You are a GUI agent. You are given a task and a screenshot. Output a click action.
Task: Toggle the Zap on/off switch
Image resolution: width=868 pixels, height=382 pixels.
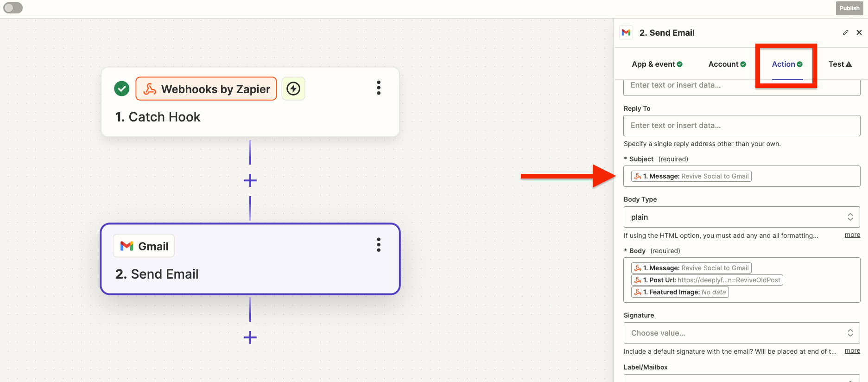13,8
